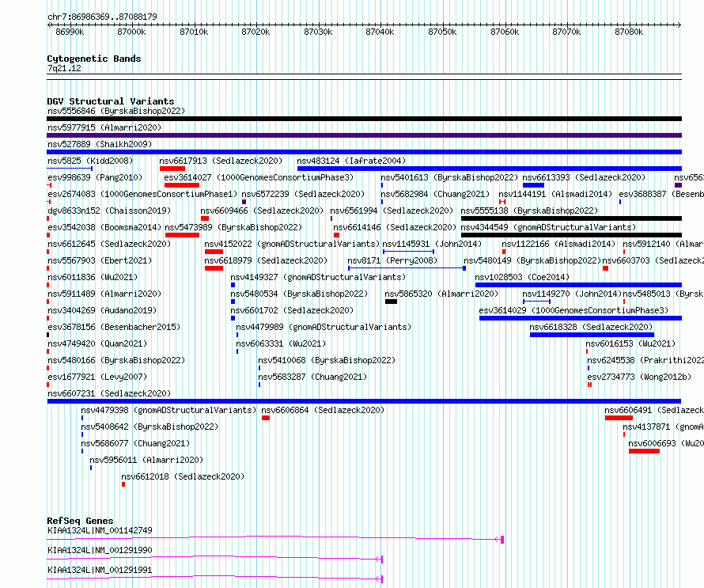Select nsv5410068 (ByrskaBishop2022) label
This screenshot has height=588, width=704.
click(327, 360)
